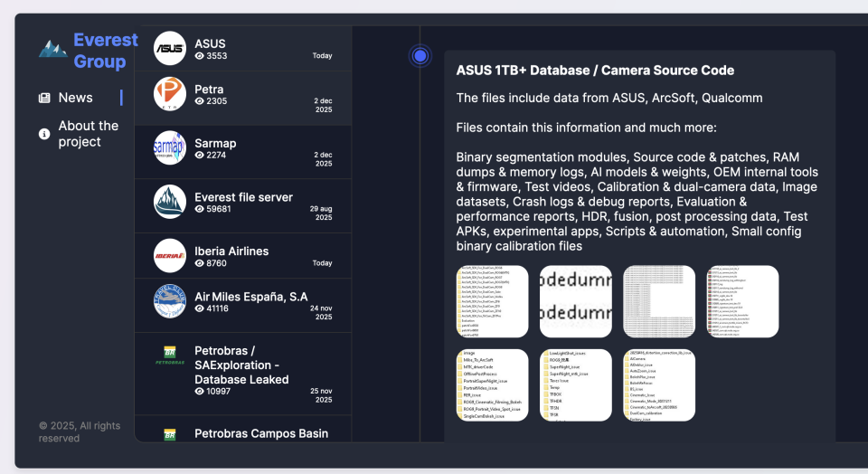868x474 pixels.
Task: Select the ASUS logo in list
Action: (x=170, y=49)
